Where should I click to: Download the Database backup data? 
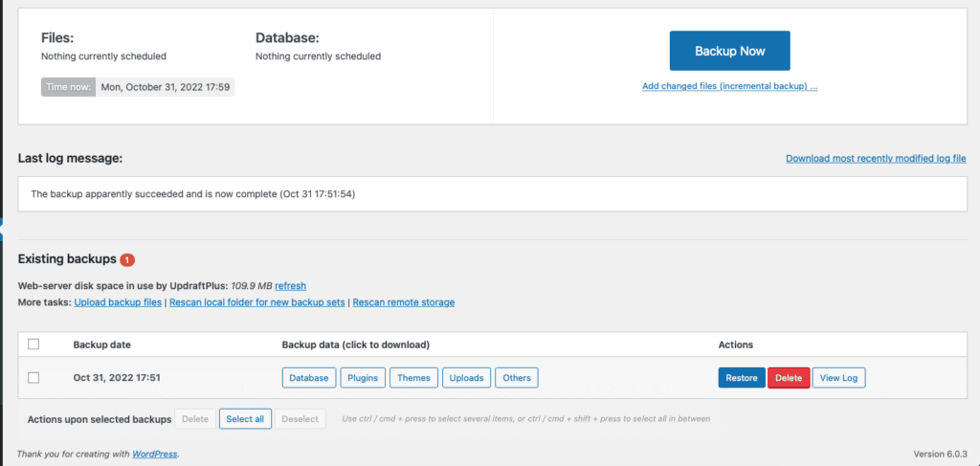click(x=309, y=378)
